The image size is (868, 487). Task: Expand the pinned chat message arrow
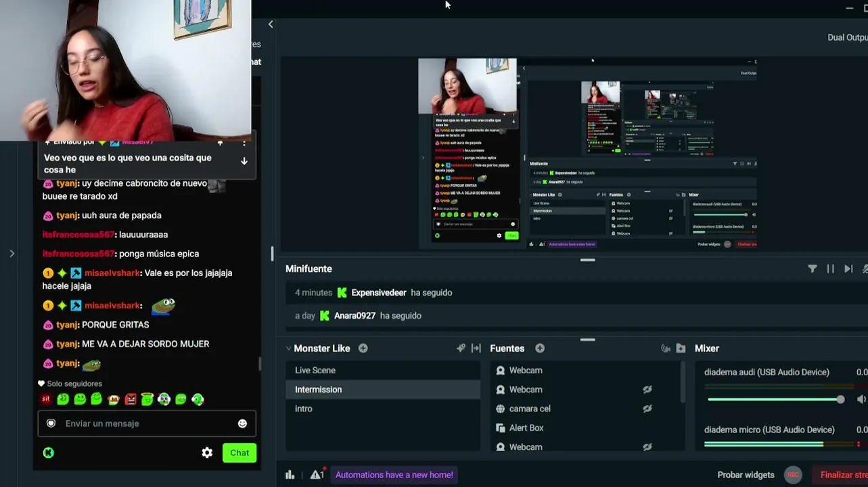click(x=244, y=161)
